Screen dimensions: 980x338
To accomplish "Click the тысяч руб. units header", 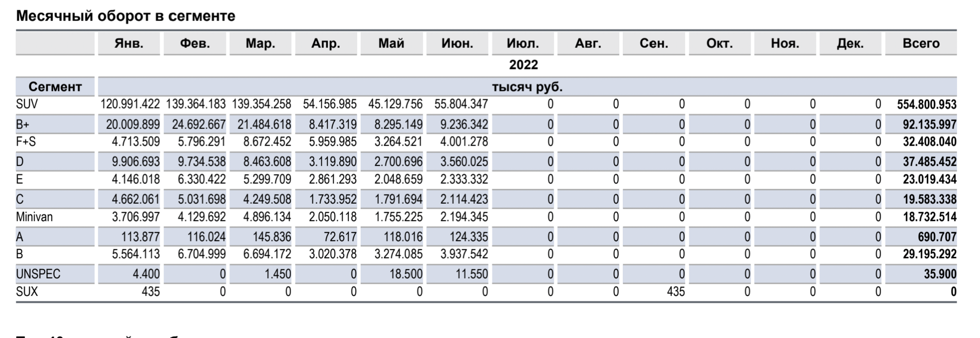I will click(x=527, y=87).
